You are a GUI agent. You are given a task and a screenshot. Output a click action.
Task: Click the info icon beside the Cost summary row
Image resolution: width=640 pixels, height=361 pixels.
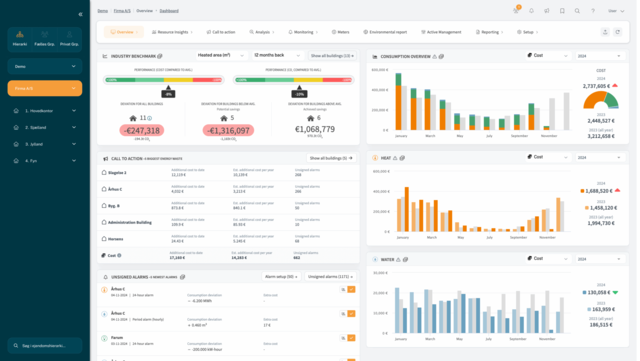[x=119, y=255]
